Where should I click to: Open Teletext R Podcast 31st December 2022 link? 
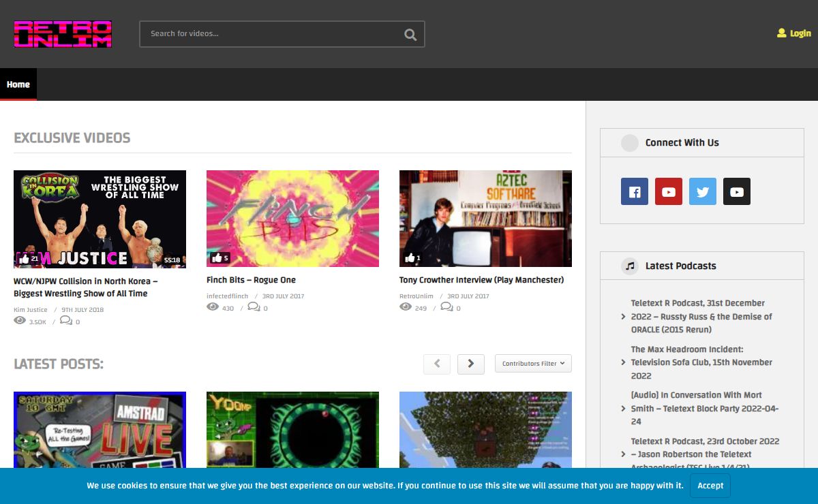(x=701, y=316)
